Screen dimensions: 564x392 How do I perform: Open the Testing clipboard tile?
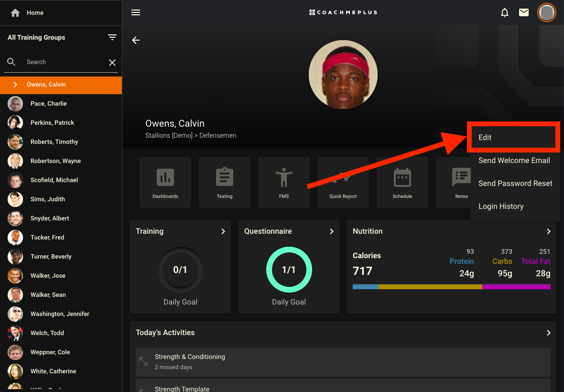coord(225,183)
